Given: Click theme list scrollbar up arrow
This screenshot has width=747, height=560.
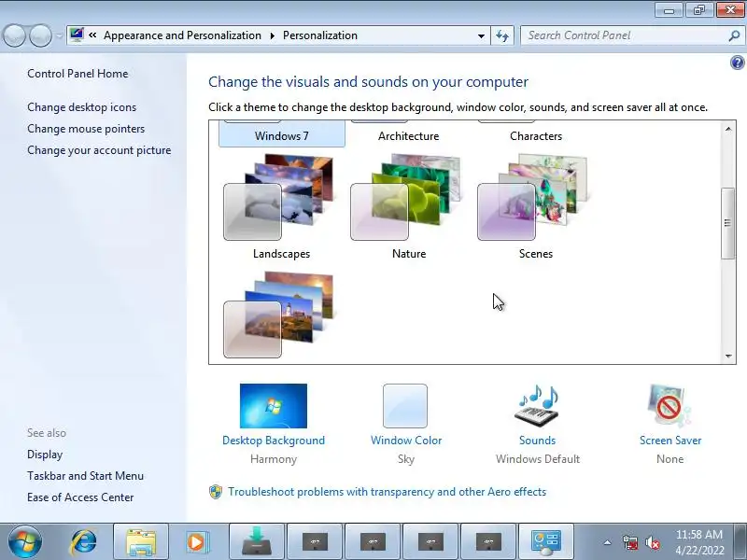Looking at the screenshot, I should click(728, 129).
